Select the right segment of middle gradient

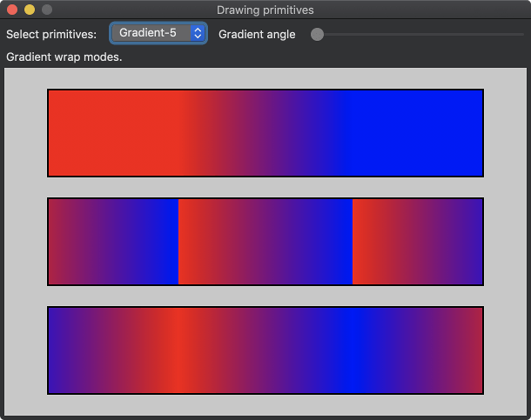418,241
